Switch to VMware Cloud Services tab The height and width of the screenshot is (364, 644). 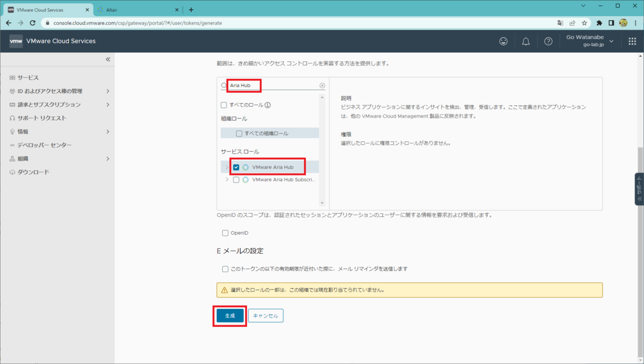tap(47, 10)
